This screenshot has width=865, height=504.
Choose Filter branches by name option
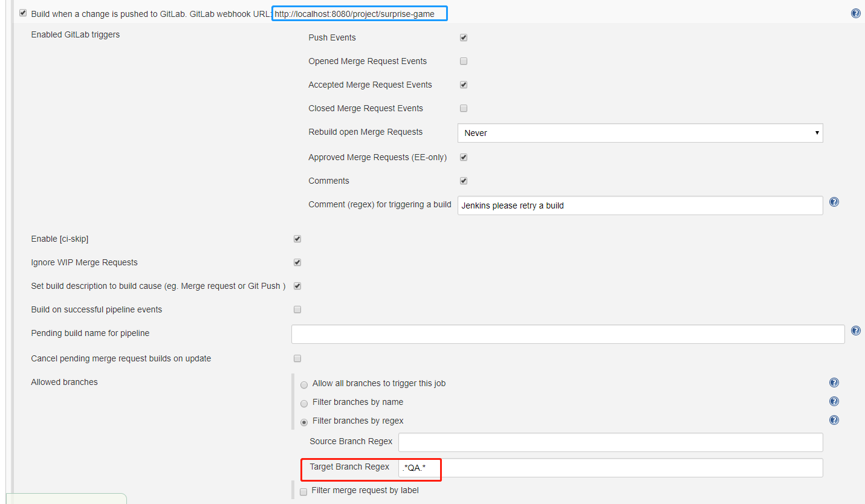[304, 403]
